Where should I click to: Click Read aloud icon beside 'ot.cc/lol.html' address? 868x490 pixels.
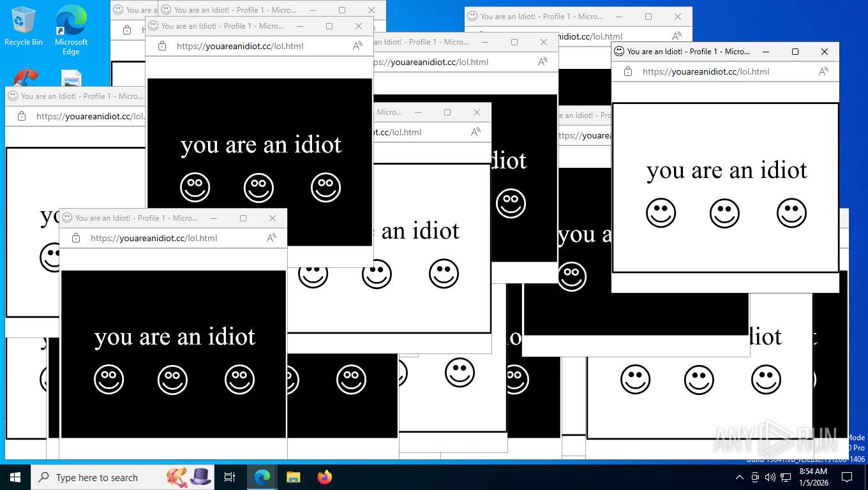pos(475,131)
